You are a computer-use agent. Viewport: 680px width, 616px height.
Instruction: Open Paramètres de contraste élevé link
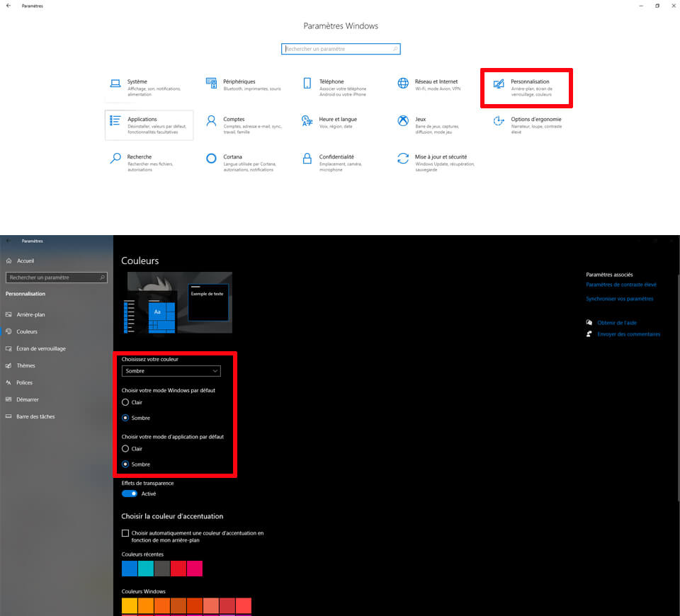pos(621,285)
